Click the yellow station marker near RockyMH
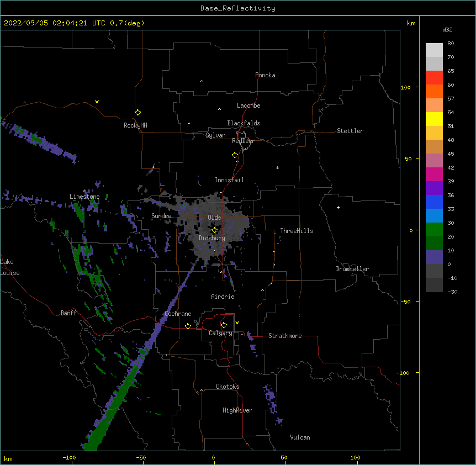The width and height of the screenshot is (476, 465). 137,113
